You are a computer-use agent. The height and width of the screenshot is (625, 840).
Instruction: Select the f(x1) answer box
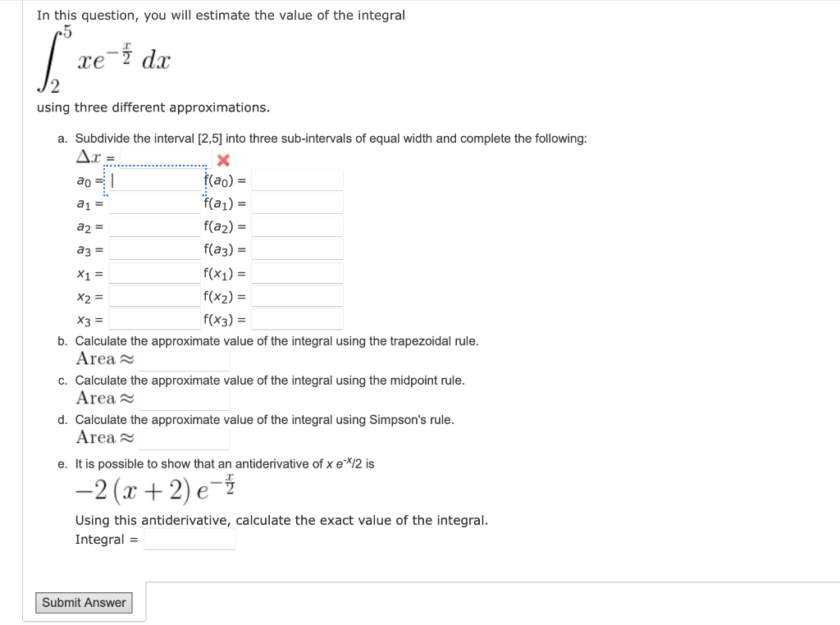coord(296,272)
